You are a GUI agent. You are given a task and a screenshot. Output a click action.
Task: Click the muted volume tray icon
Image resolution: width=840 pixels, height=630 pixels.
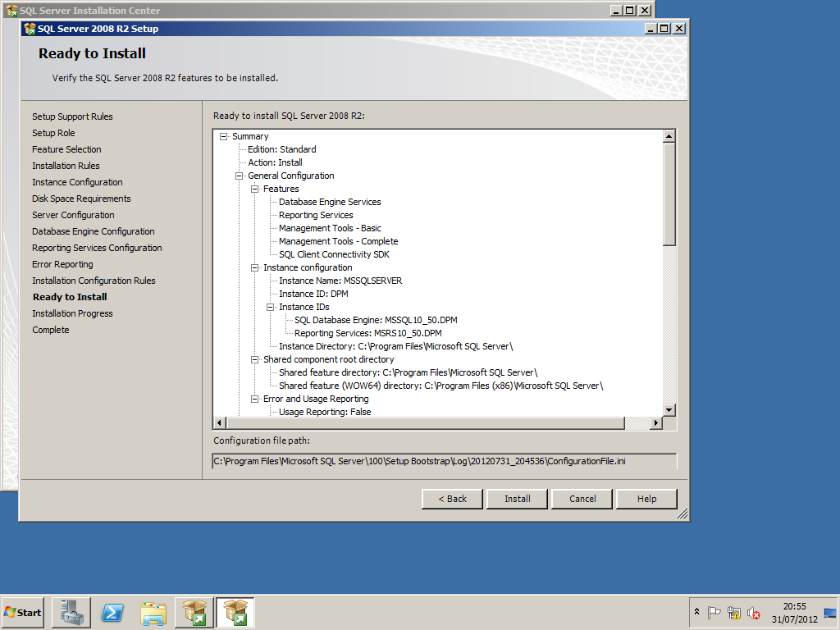coord(754,612)
